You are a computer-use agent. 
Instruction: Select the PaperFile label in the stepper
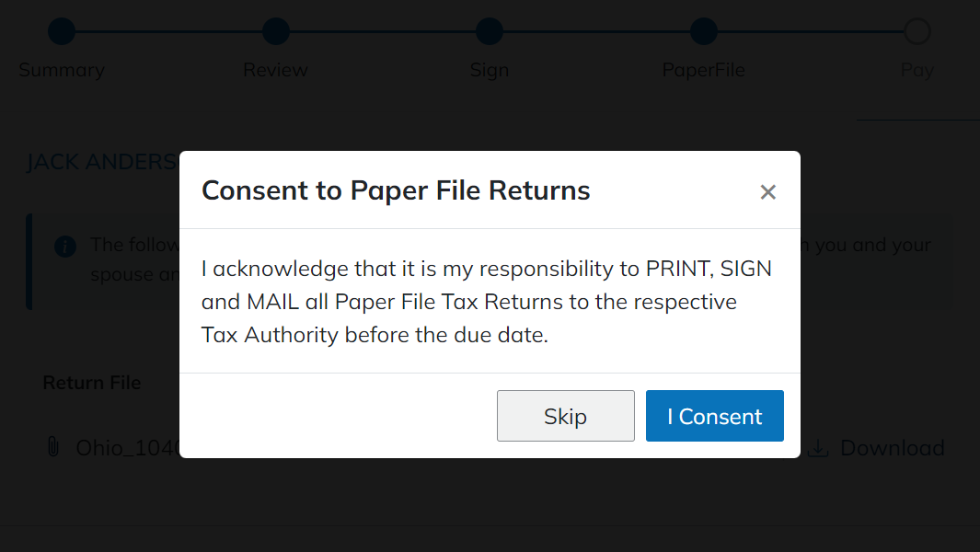[x=703, y=69]
